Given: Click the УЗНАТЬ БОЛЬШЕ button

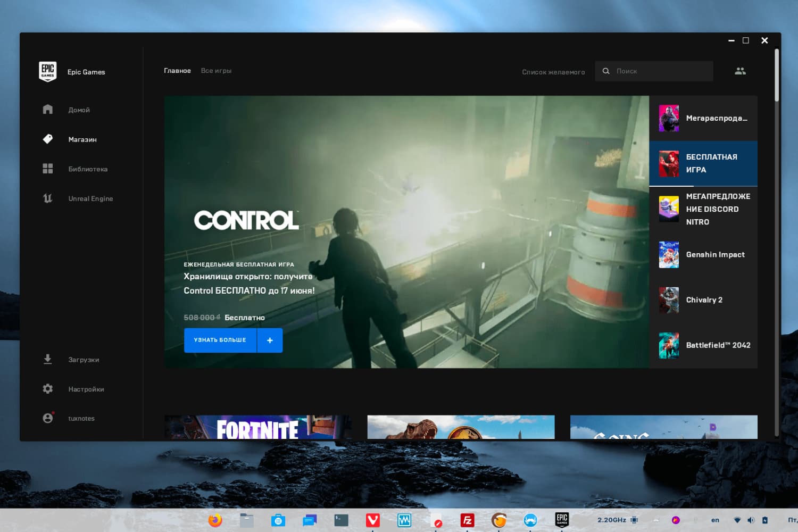Looking at the screenshot, I should pyautogui.click(x=220, y=340).
